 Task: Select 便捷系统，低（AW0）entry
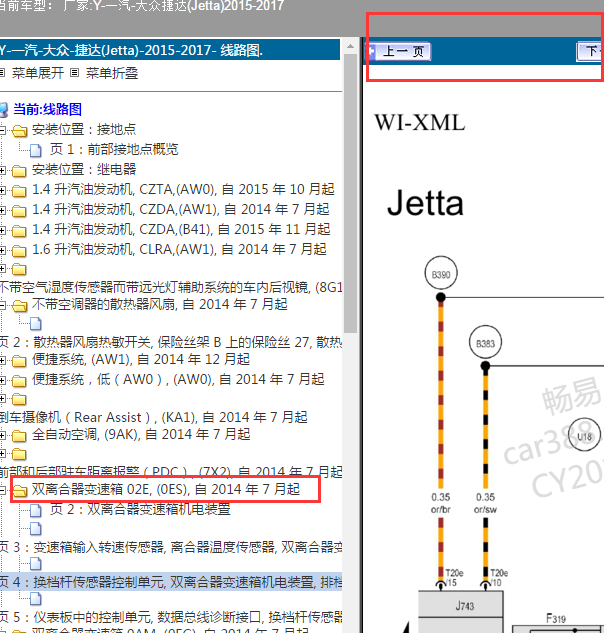178,379
